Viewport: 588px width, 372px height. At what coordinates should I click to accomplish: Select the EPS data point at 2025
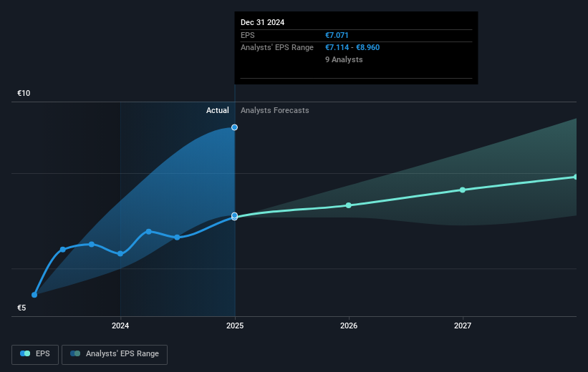click(x=234, y=216)
